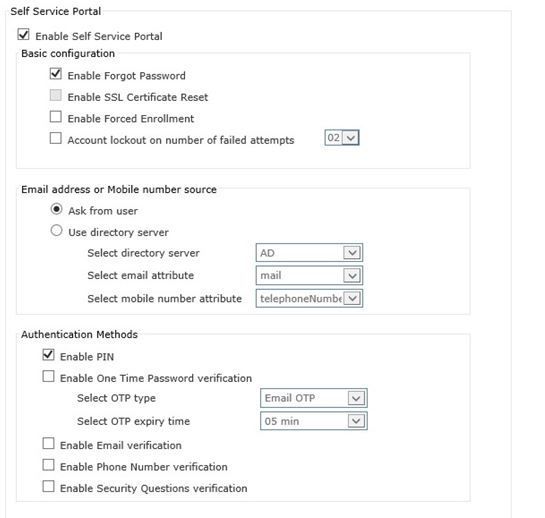Check Enable Forced Enrollment option
Image resolution: width=545 pixels, height=518 pixels.
[x=56, y=117]
